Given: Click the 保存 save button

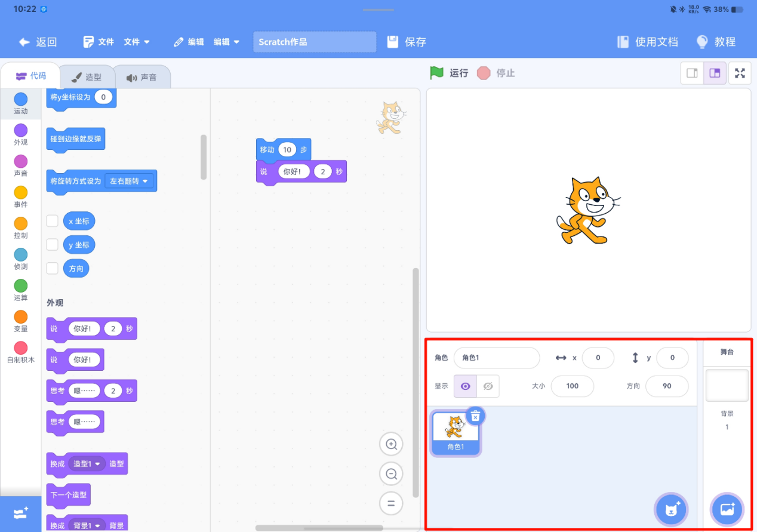Looking at the screenshot, I should point(407,42).
